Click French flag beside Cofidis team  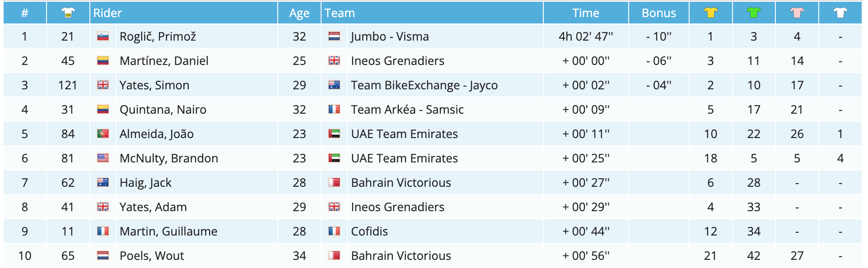(x=334, y=231)
